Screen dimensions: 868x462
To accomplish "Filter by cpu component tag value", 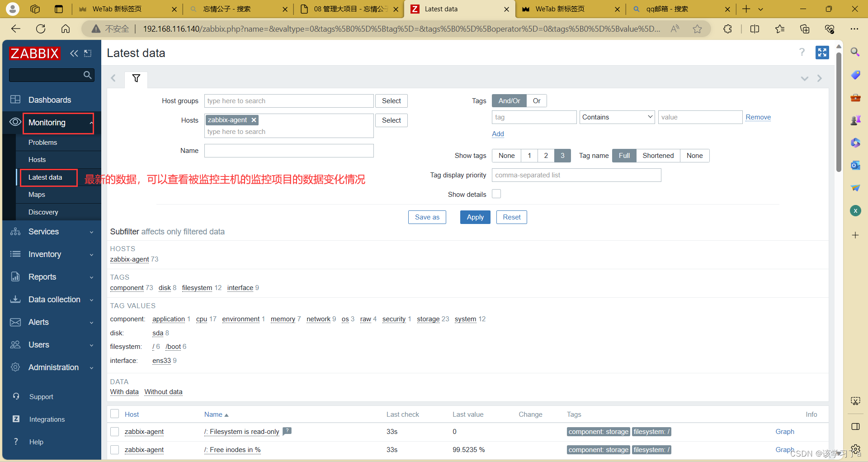I will 202,319.
